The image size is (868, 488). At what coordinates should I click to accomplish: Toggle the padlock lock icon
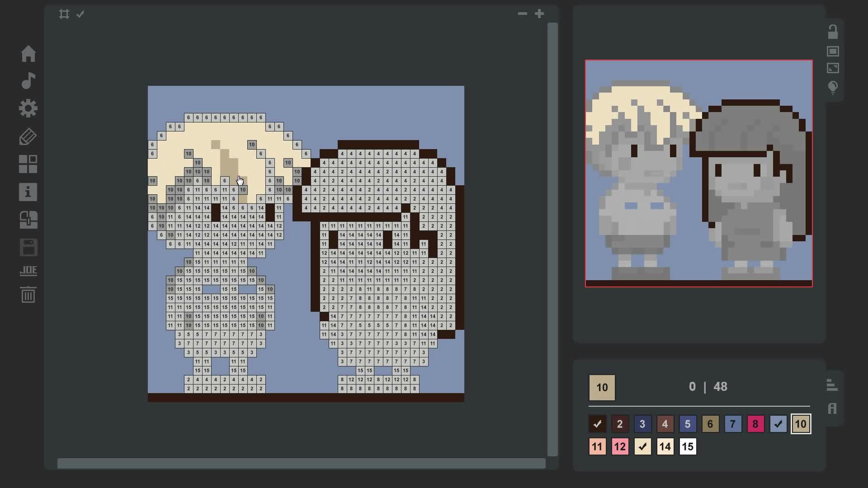pyautogui.click(x=833, y=32)
